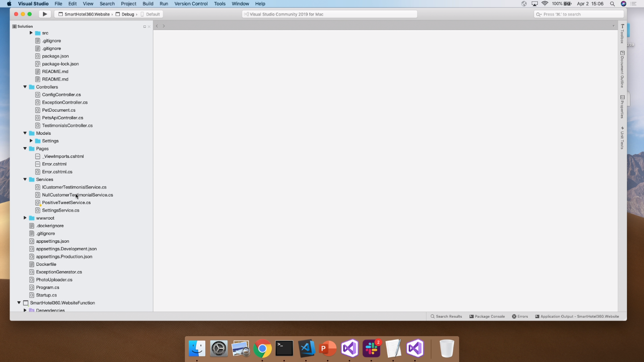This screenshot has height=362, width=644.
Task: Collapse the Services folder
Action: coord(25,179)
